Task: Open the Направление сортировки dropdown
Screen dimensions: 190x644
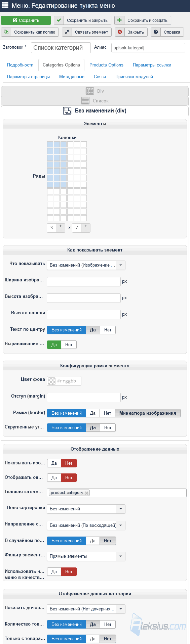Action: pyautogui.click(x=86, y=525)
